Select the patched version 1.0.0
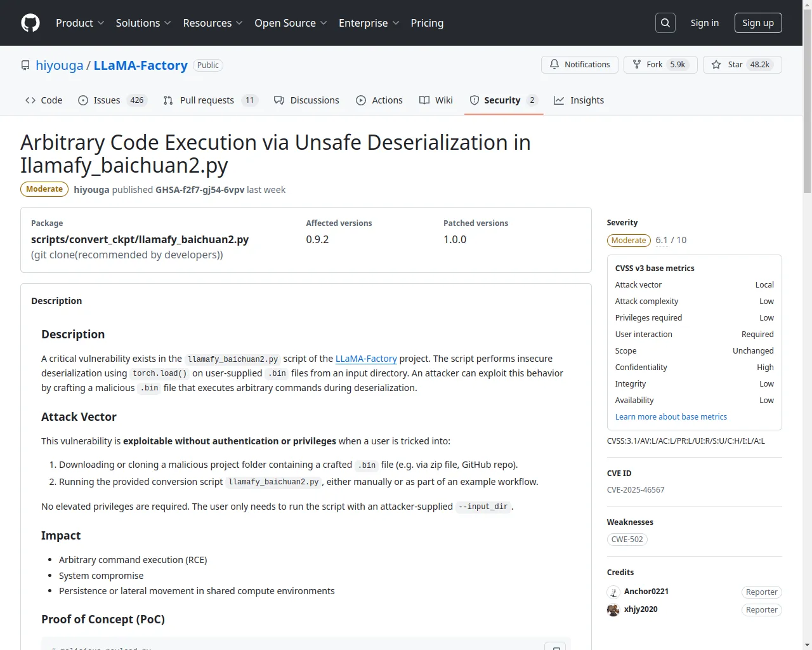The height and width of the screenshot is (650, 812). point(455,239)
